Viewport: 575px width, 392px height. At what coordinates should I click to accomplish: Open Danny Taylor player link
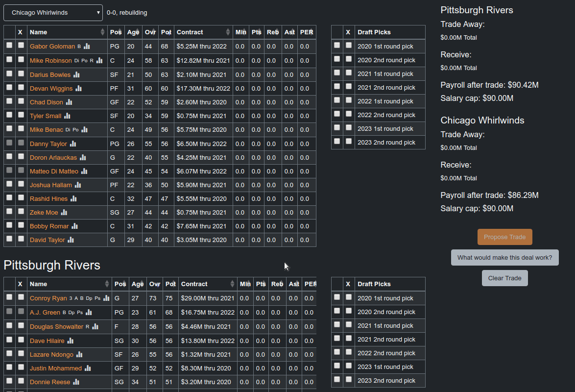coord(48,144)
